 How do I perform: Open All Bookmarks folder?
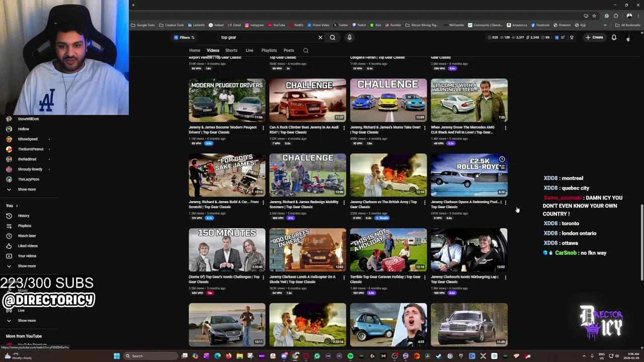point(628,25)
